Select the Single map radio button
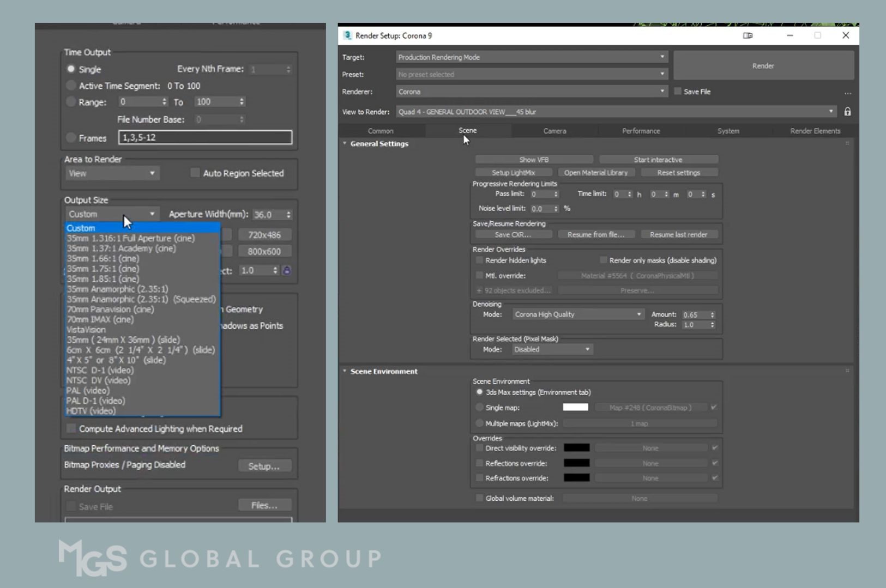The width and height of the screenshot is (886, 588). [479, 407]
